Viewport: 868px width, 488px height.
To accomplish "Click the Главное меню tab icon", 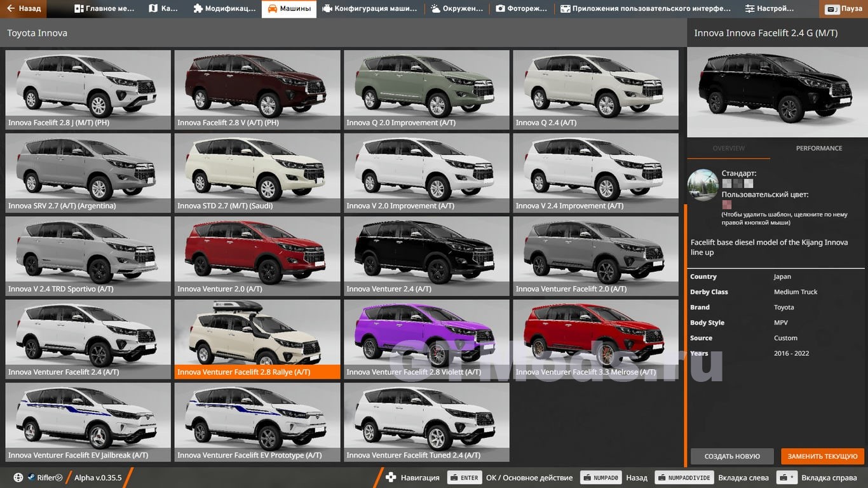I will coord(79,9).
